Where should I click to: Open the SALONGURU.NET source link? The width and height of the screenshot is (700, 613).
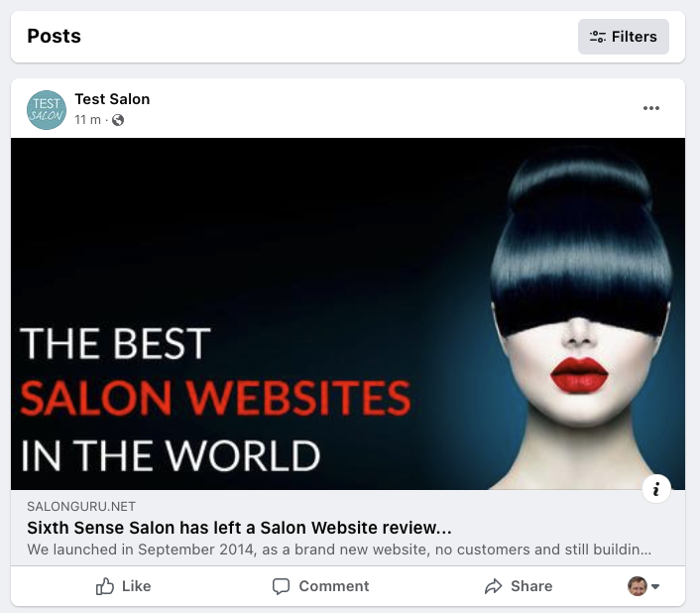[x=81, y=506]
